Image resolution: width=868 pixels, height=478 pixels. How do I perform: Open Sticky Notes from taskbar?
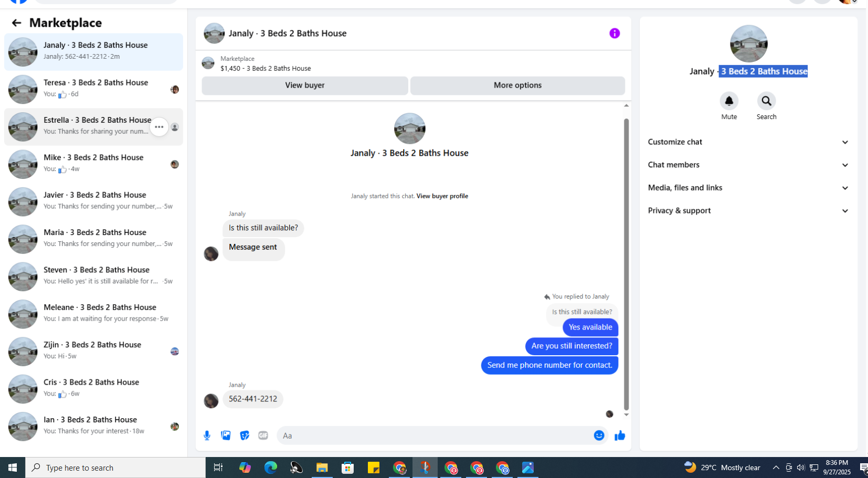click(373, 468)
